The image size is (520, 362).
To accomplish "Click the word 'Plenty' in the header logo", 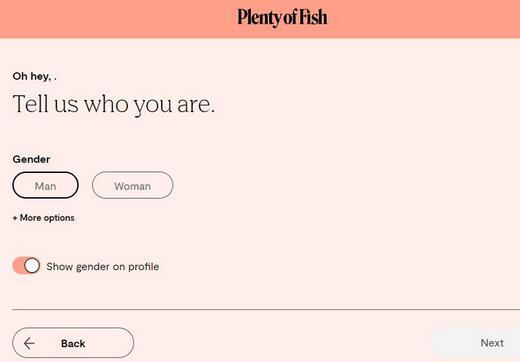I will pos(259,18).
